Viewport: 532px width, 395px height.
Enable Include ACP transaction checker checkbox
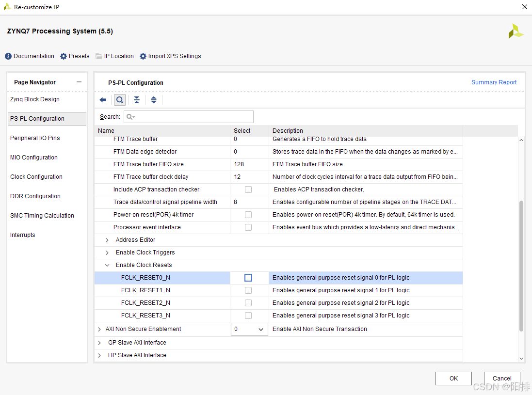coord(248,190)
